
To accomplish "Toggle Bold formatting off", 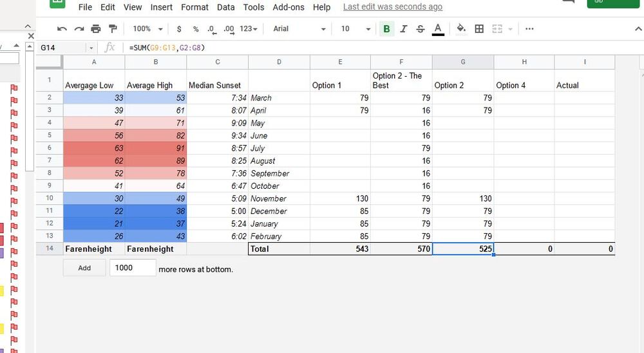I will point(386,29).
